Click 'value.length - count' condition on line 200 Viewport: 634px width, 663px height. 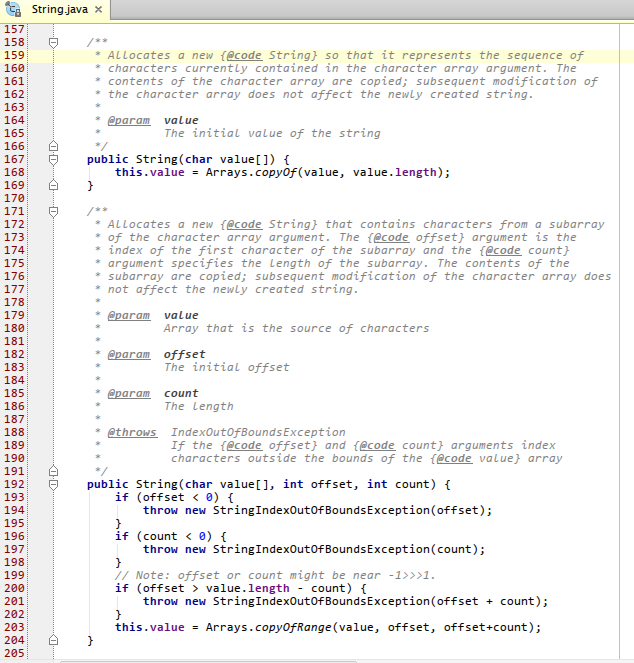(279, 588)
